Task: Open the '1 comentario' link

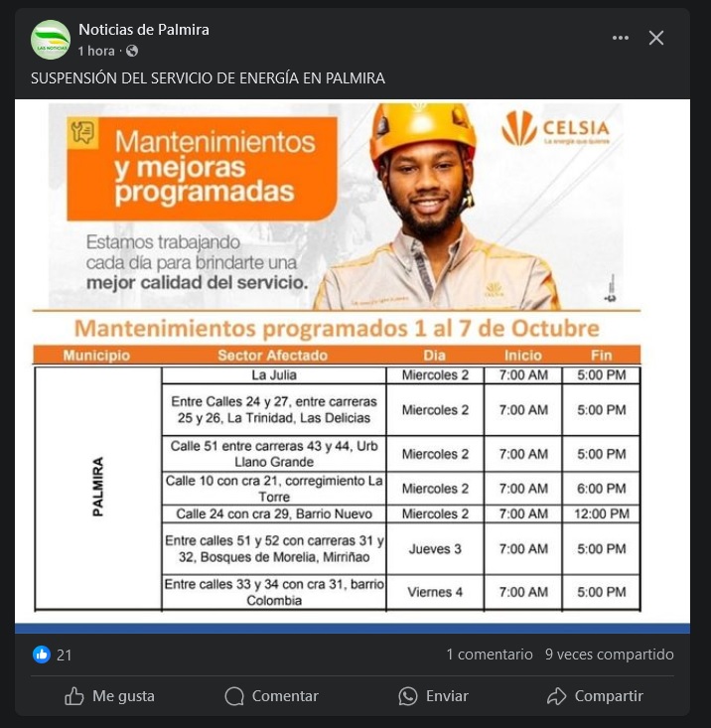Action: [x=490, y=655]
